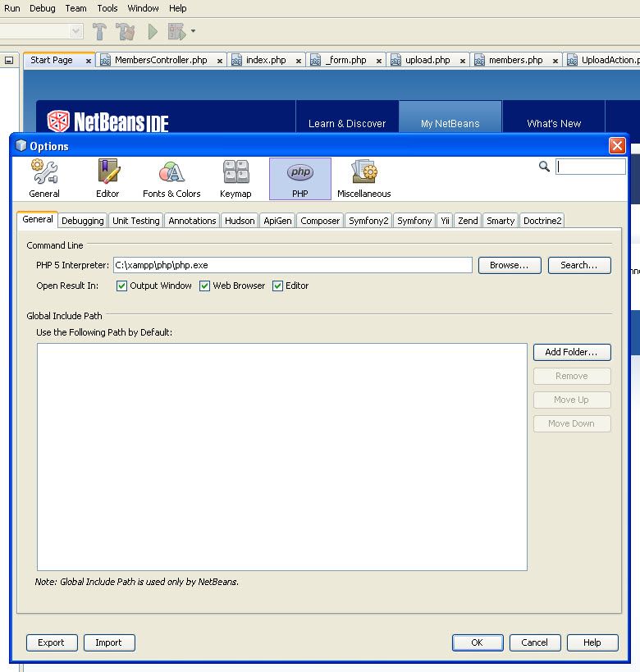Switch to the ApiGen tab

pos(277,221)
